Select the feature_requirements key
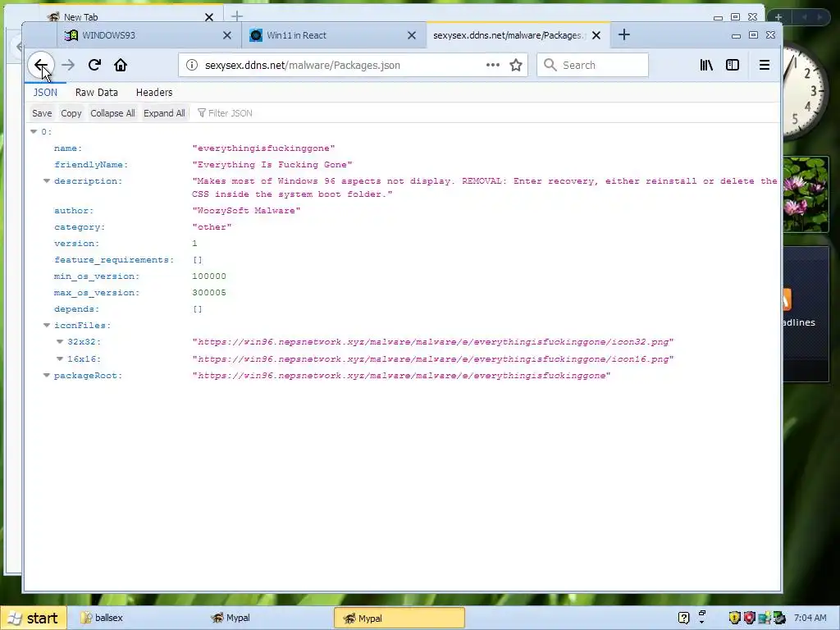This screenshot has height=630, width=840. coord(114,260)
